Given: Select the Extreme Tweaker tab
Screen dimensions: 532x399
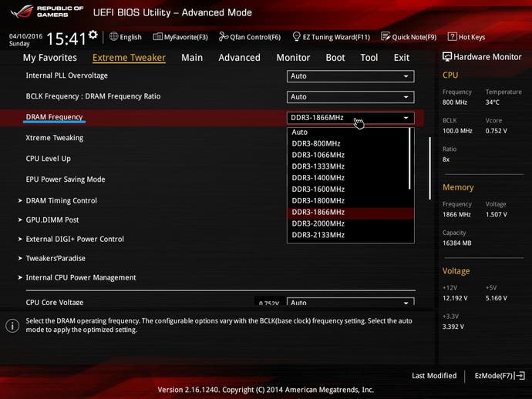Looking at the screenshot, I should click(129, 58).
